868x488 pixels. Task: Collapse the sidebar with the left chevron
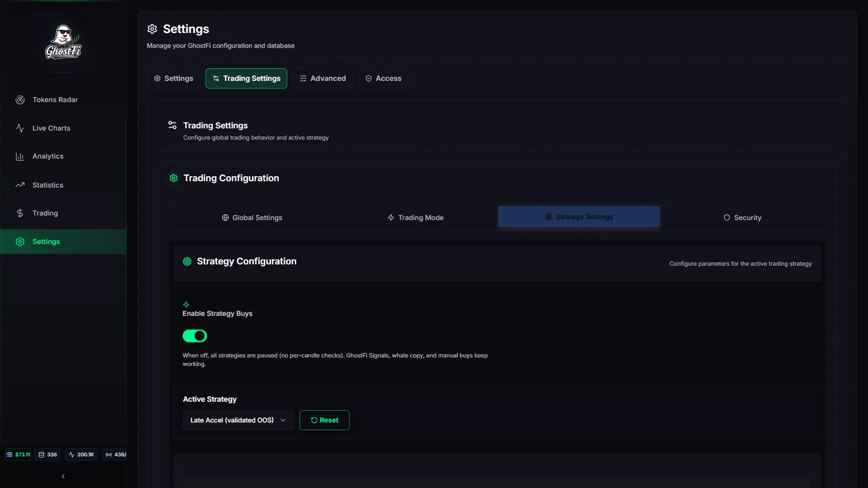point(63,477)
